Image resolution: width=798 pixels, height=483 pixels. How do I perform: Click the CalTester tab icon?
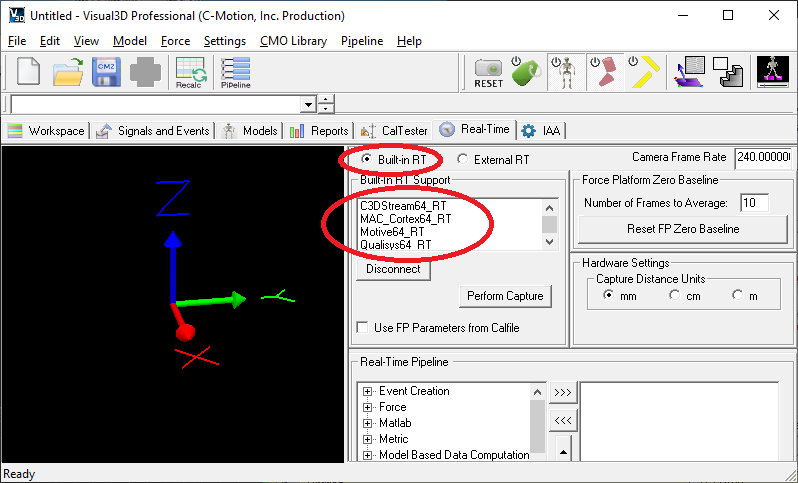click(x=368, y=131)
